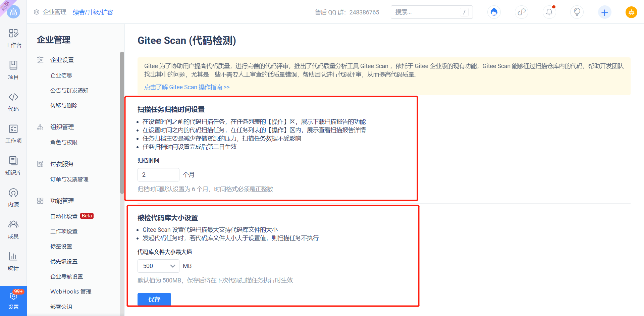Click 企业管理 breadcrumb text
The height and width of the screenshot is (316, 644).
tap(55, 12)
